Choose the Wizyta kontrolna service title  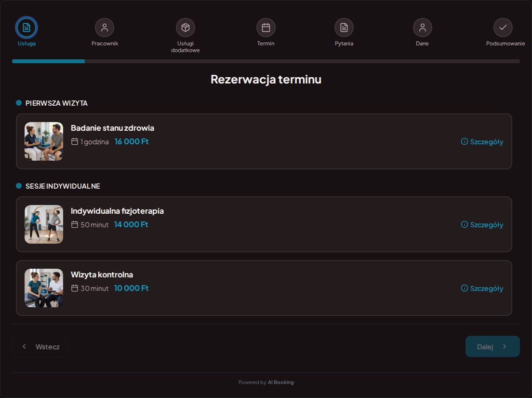pos(102,274)
